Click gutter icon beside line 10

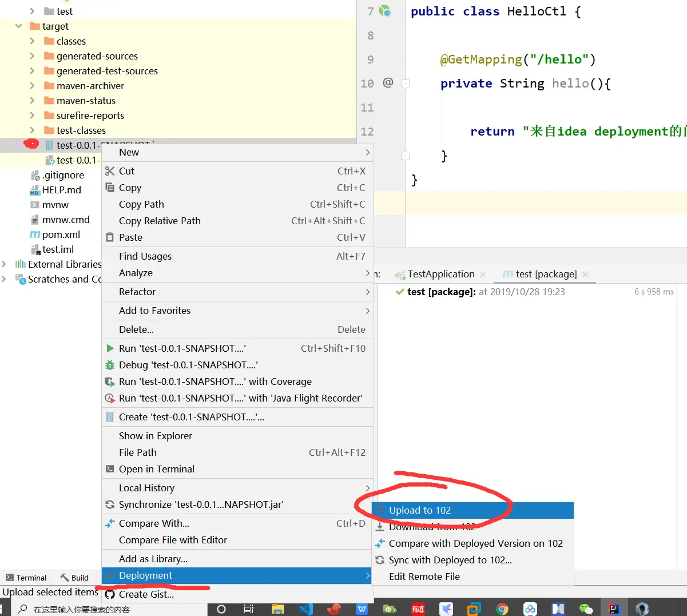pos(388,83)
